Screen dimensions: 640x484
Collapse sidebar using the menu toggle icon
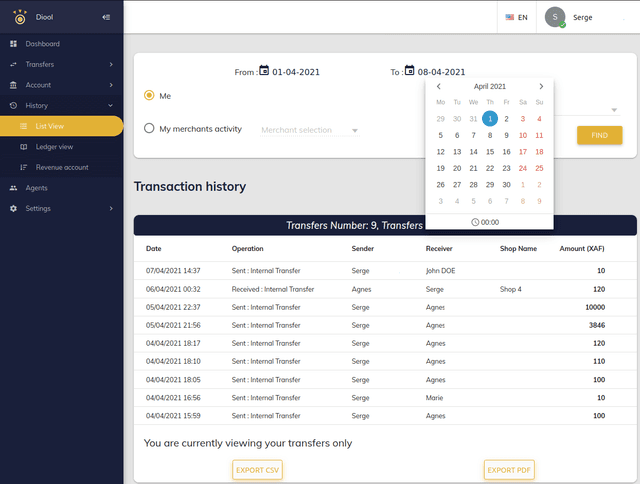point(107,17)
